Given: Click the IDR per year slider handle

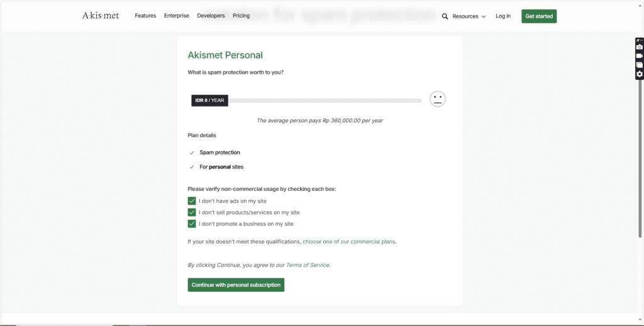Looking at the screenshot, I should (209, 100).
